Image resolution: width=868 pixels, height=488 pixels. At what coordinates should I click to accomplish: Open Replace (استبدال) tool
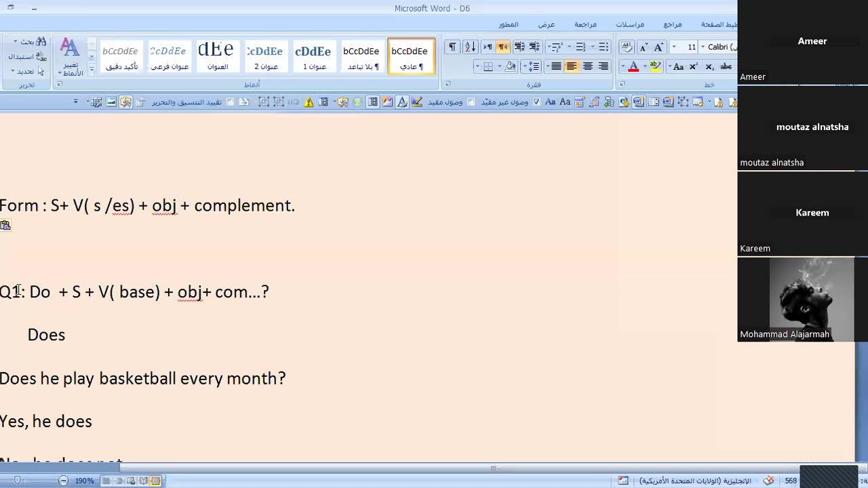point(26,56)
